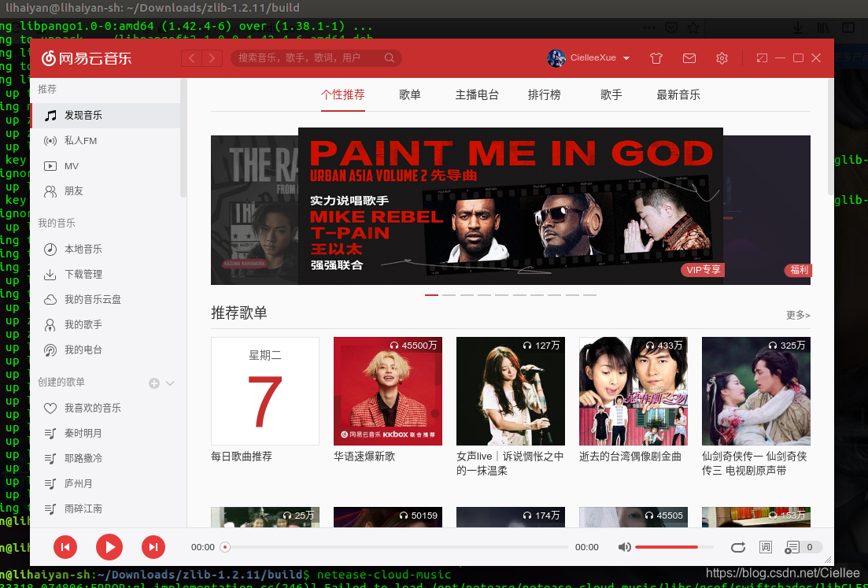Click the 更多> link for playlists
This screenshot has height=588, width=868.
pyautogui.click(x=798, y=315)
